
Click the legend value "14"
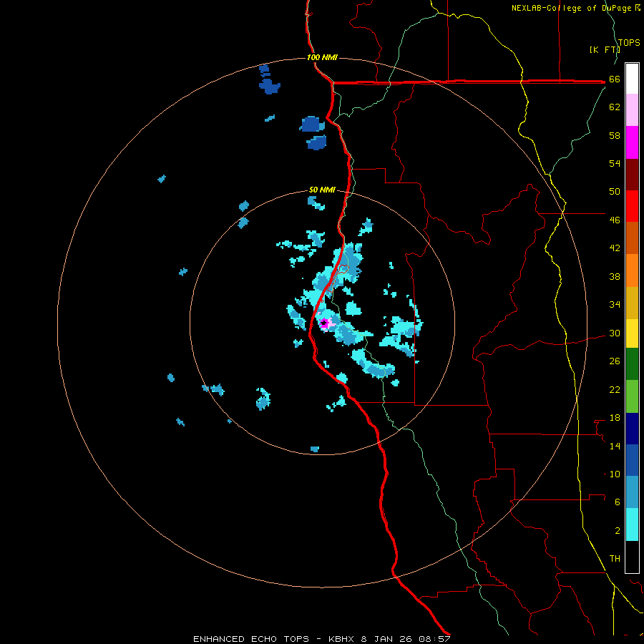pos(615,446)
